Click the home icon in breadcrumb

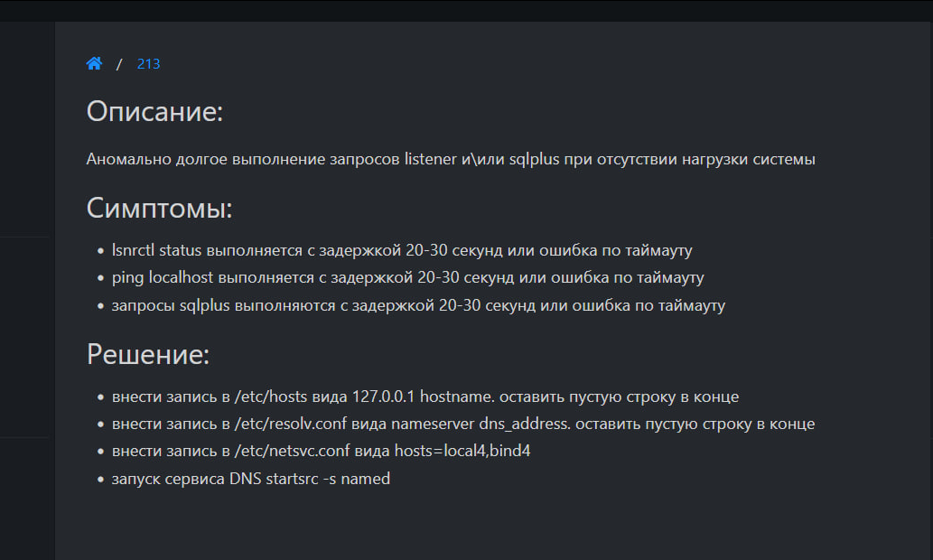point(94,63)
